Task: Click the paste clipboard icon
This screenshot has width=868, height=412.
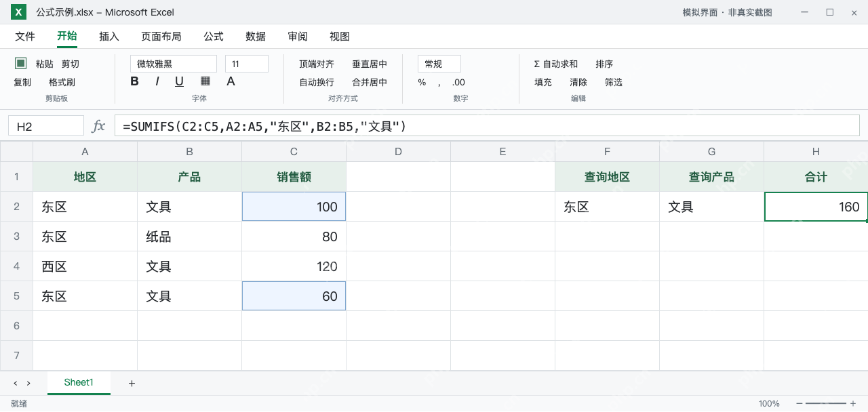Action: click(21, 63)
